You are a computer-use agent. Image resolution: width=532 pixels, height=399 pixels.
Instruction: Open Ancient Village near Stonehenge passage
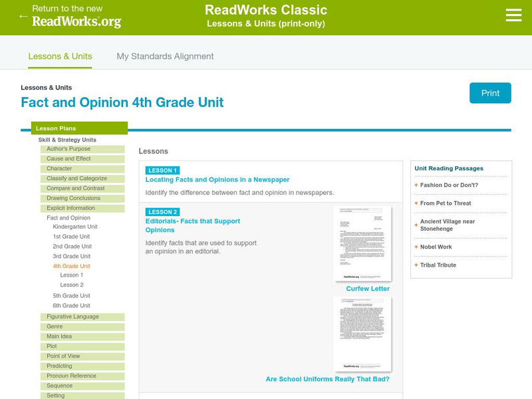tap(447, 225)
